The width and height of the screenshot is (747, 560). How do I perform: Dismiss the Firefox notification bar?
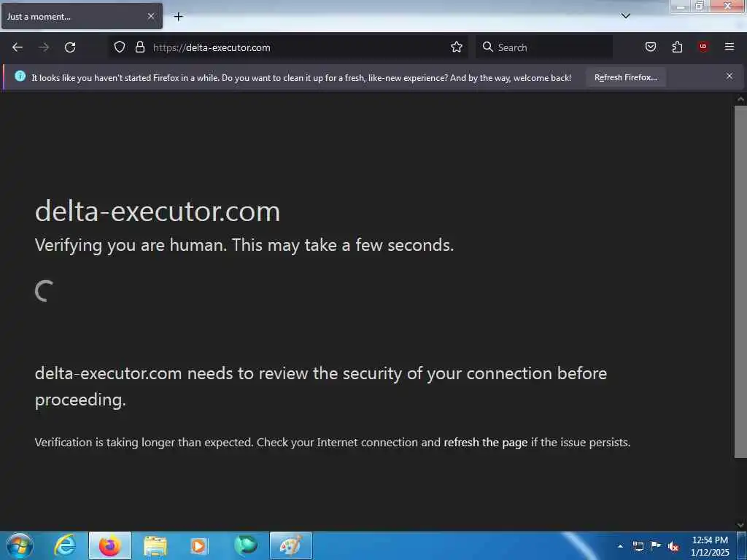click(729, 76)
